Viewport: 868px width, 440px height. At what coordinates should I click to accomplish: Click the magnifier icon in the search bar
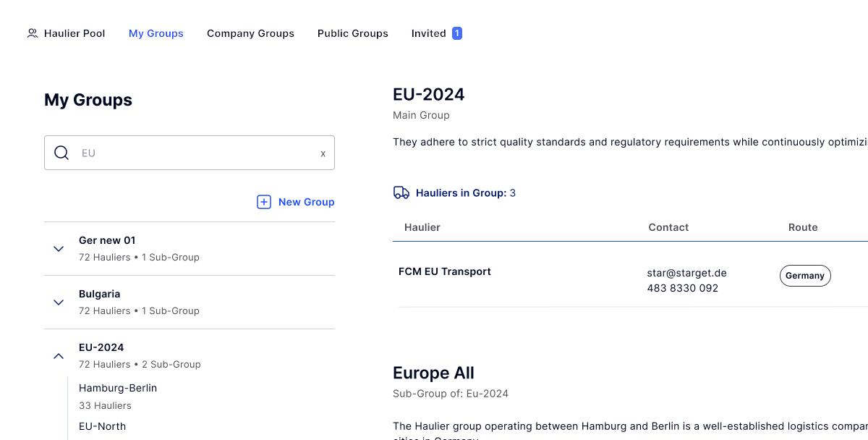pos(61,153)
